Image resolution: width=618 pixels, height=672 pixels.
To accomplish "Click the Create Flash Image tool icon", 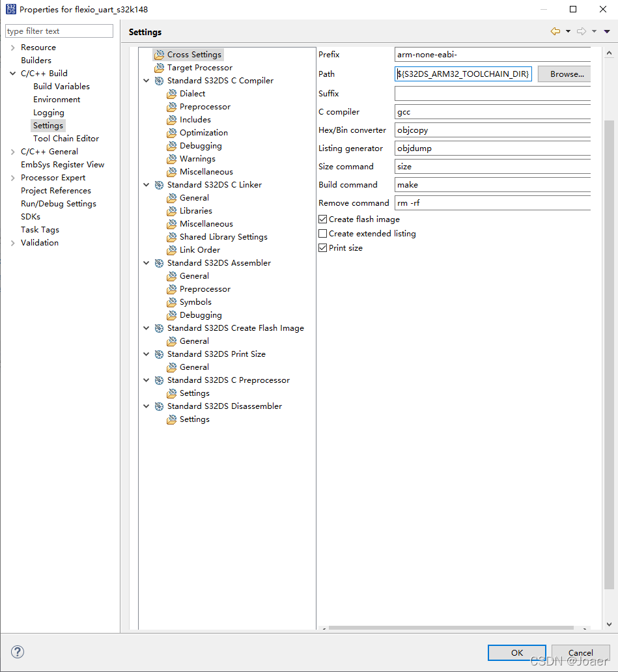I will [x=159, y=328].
